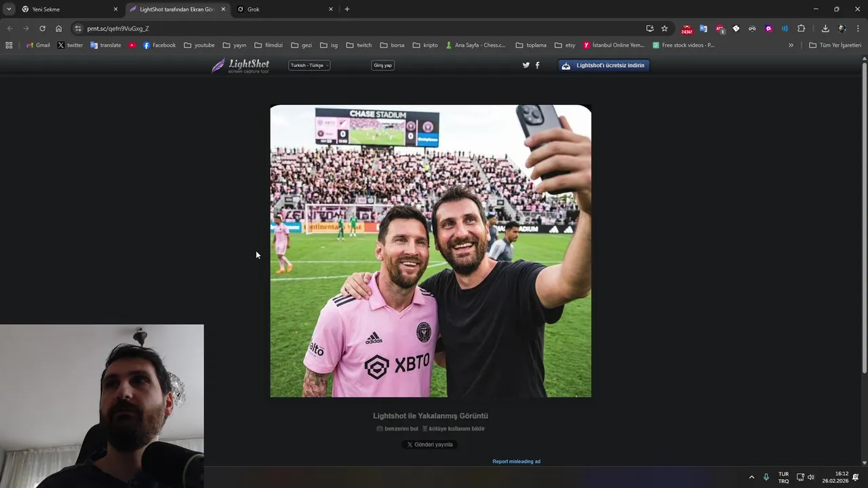
Task: Open the Chrome downloads panel
Action: pyautogui.click(x=825, y=28)
